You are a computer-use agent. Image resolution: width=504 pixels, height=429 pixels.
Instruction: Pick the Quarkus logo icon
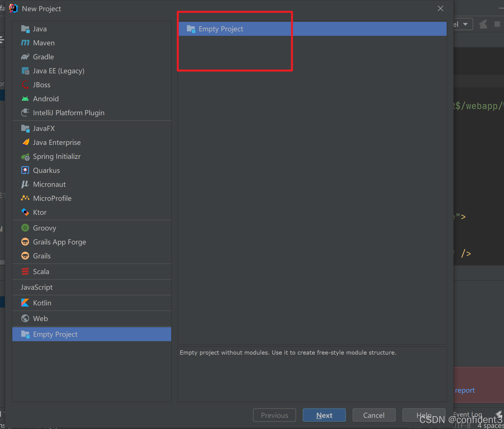click(x=25, y=170)
